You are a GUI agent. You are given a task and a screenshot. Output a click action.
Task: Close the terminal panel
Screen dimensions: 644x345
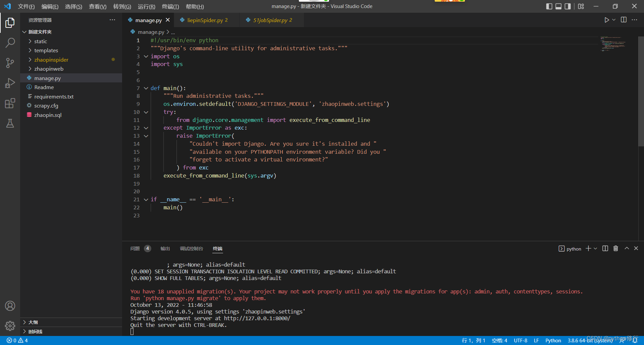pos(636,249)
